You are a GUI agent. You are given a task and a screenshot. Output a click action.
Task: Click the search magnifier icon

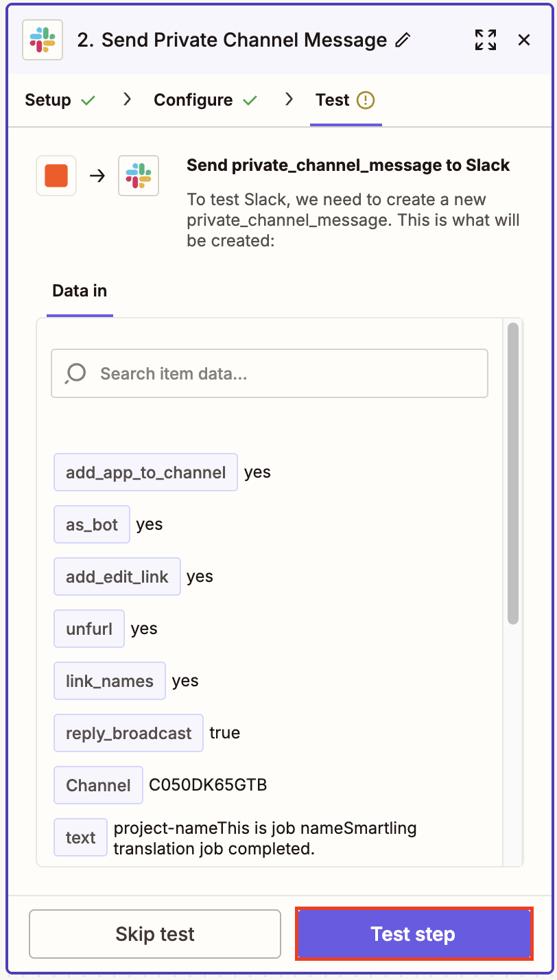click(x=75, y=373)
